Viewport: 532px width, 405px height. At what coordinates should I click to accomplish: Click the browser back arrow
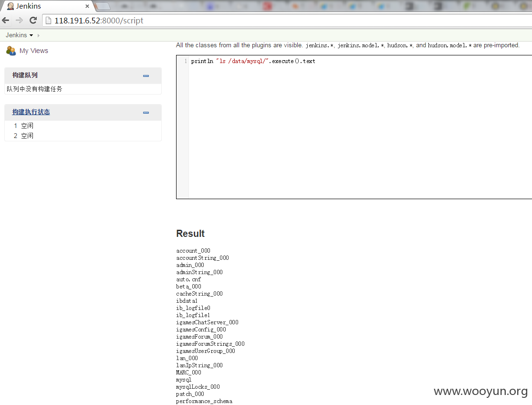5,21
